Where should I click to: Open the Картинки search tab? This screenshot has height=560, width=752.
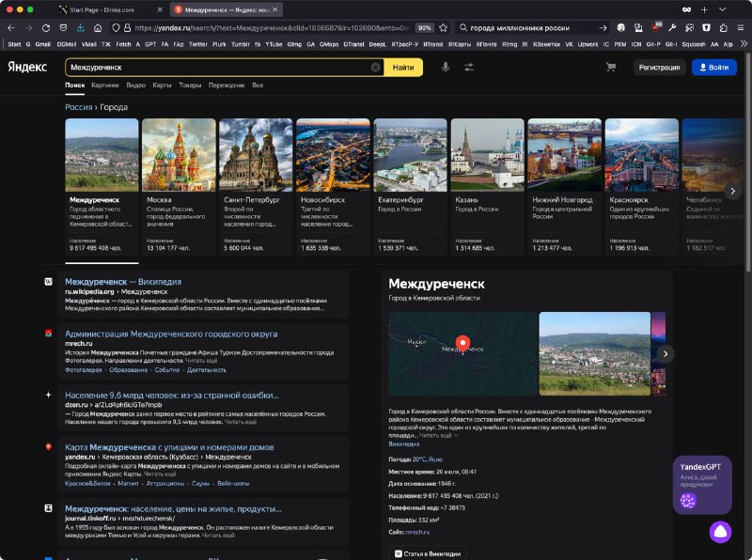pos(105,86)
